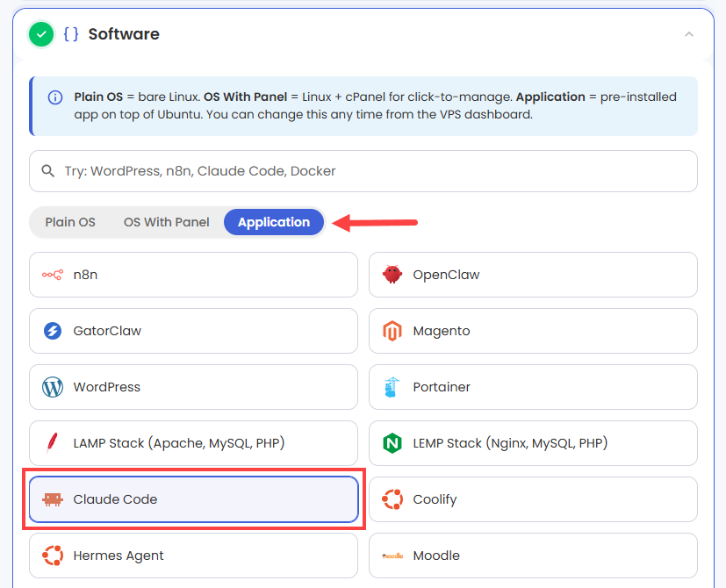Image resolution: width=726 pixels, height=588 pixels.
Task: Click the info circle icon in the notice
Action: click(x=55, y=97)
